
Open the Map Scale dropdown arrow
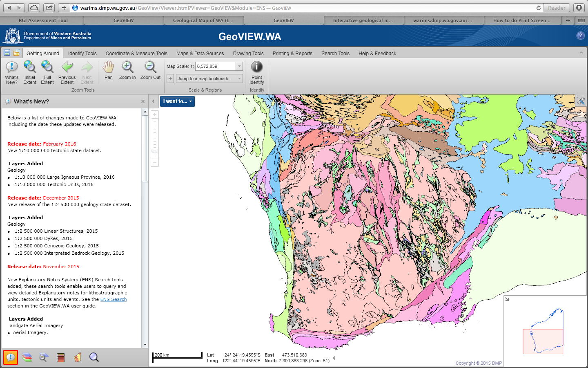[239, 66]
